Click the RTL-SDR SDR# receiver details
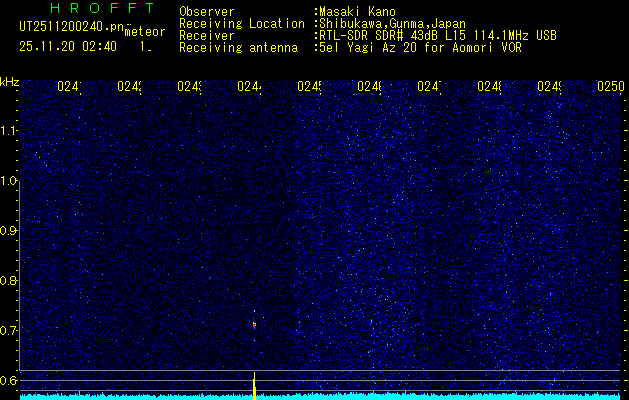Viewport: 629px width, 400px height. [x=438, y=36]
